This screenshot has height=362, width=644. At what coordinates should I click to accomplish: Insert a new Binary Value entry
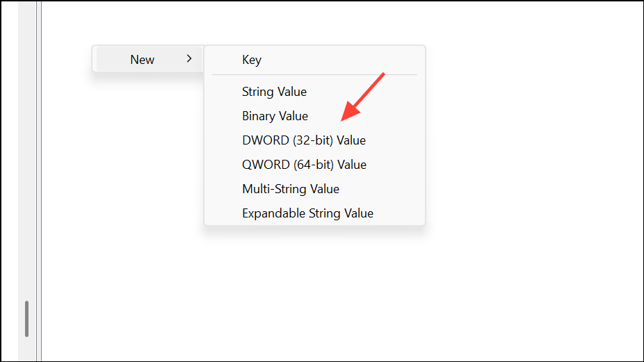[x=275, y=116]
